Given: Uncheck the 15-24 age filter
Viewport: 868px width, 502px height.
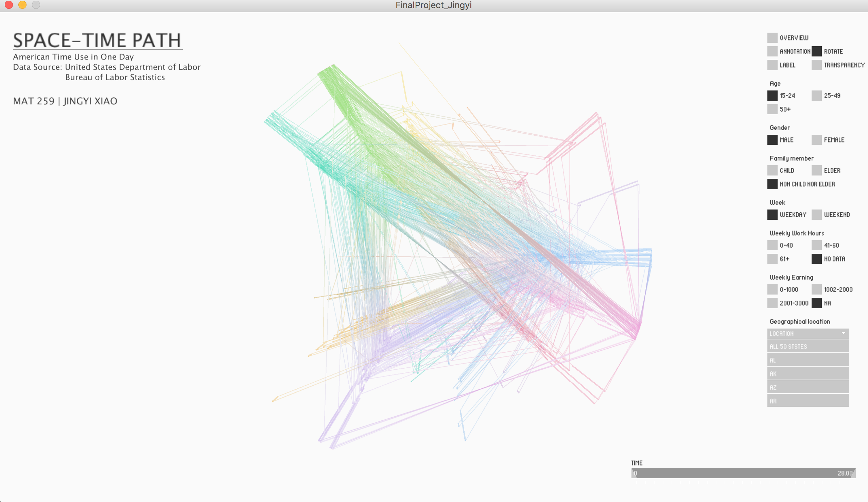Looking at the screenshot, I should (x=772, y=96).
